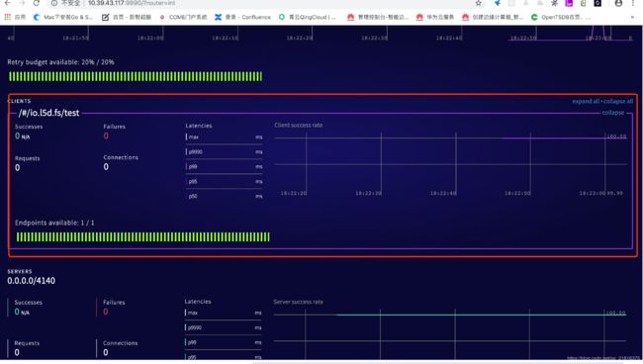Click the client Connections count
This screenshot has width=643, height=364.
[106, 167]
